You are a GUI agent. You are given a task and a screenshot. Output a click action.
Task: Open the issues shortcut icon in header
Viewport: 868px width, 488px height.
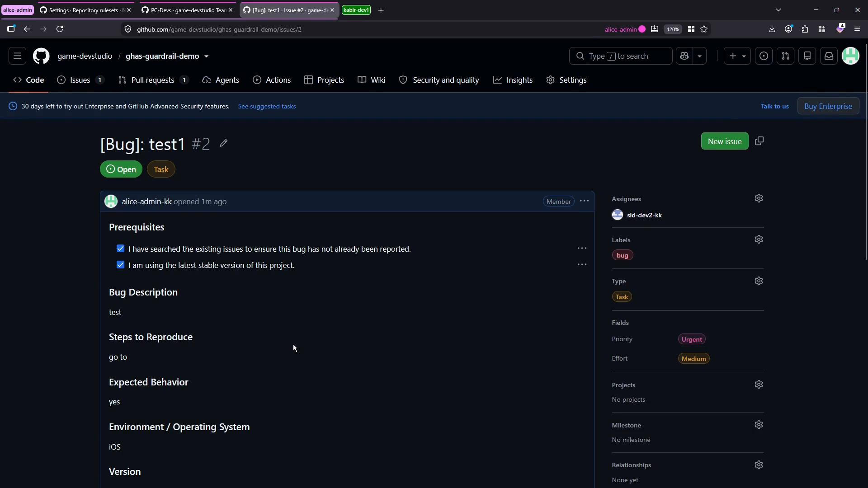tap(764, 56)
